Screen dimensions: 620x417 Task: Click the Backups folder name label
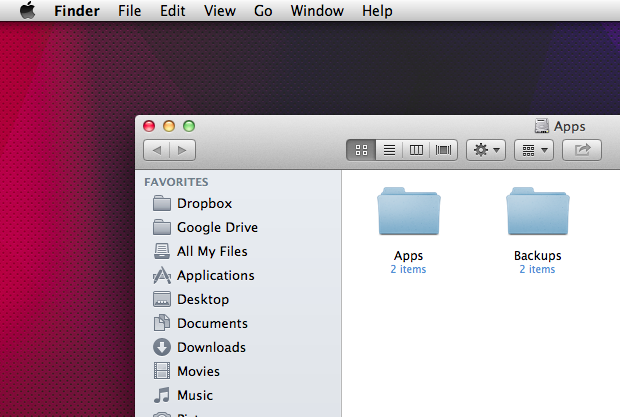(x=537, y=256)
